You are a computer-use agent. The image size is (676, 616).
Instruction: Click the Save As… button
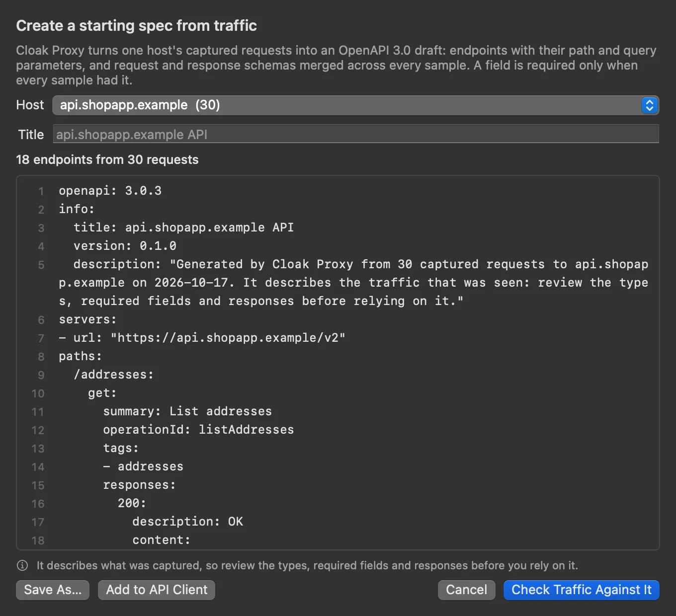[53, 590]
